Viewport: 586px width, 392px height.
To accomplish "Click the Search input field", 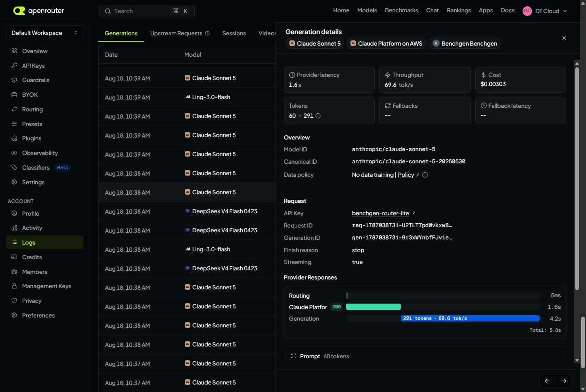I will (147, 11).
